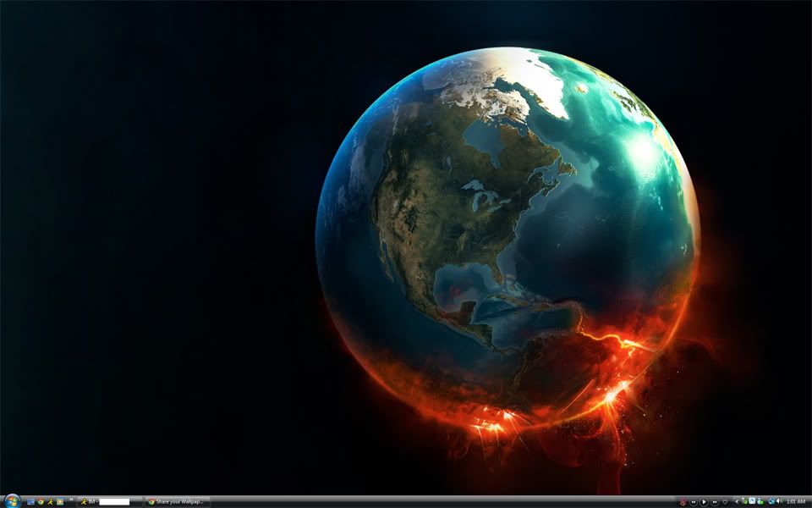Skip to previous track in taskbar player
The height and width of the screenshot is (508, 812).
pos(694,502)
